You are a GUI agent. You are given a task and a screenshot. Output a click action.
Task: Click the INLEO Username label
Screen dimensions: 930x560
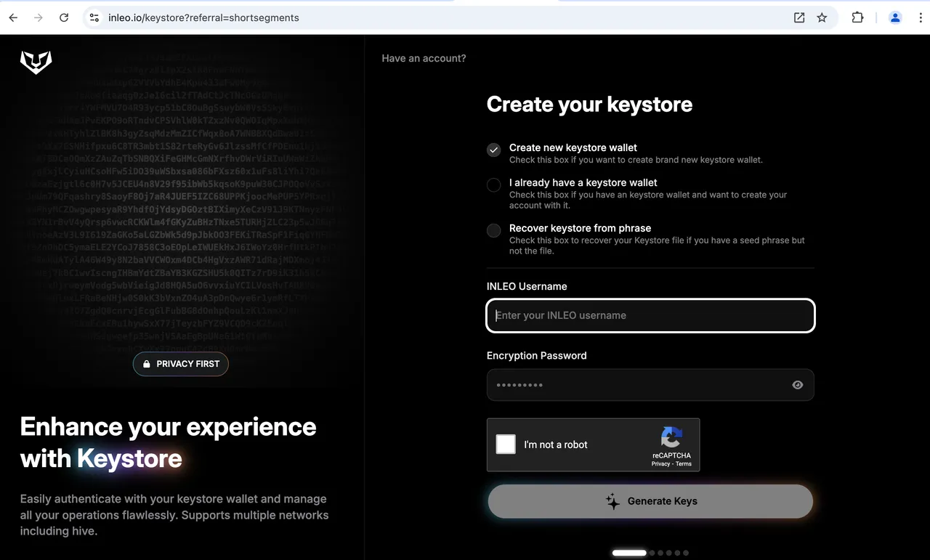pyautogui.click(x=527, y=286)
